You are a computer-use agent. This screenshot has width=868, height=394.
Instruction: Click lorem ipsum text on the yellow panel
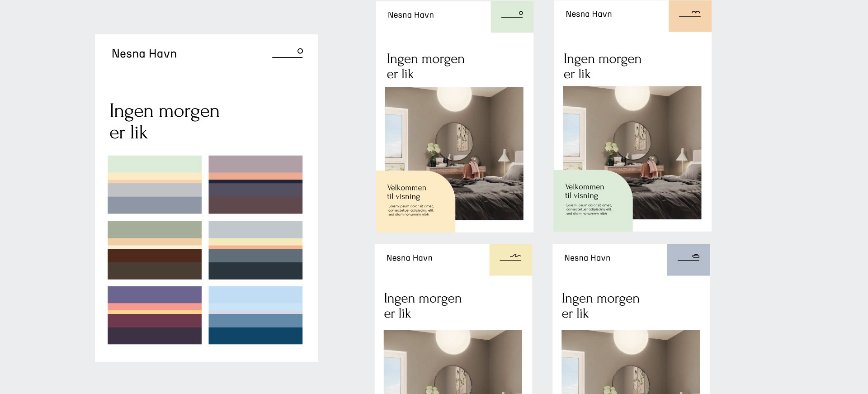coord(411,210)
